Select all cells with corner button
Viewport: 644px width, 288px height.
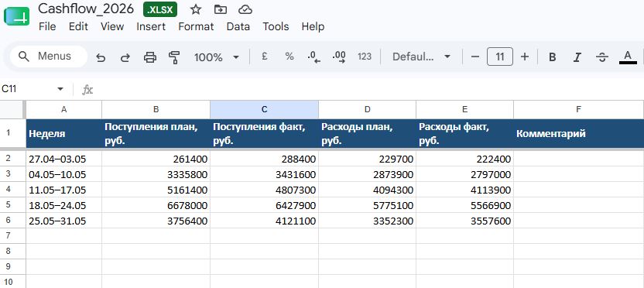coord(12,109)
